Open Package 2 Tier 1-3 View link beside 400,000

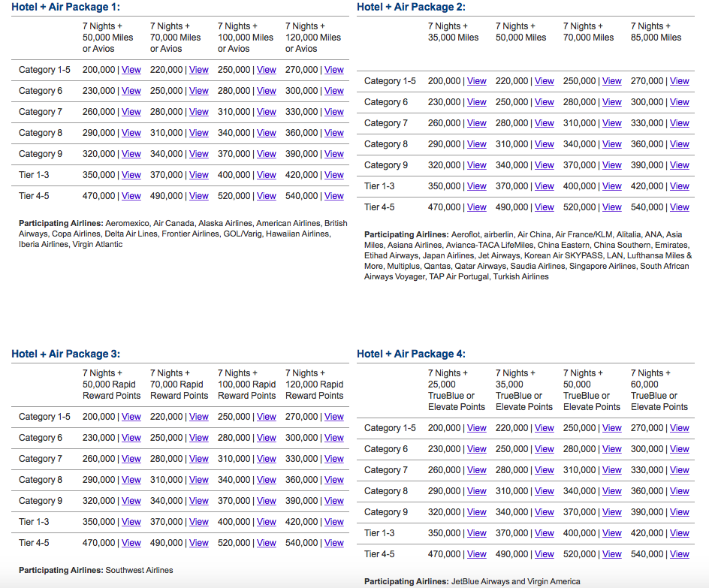tap(612, 186)
